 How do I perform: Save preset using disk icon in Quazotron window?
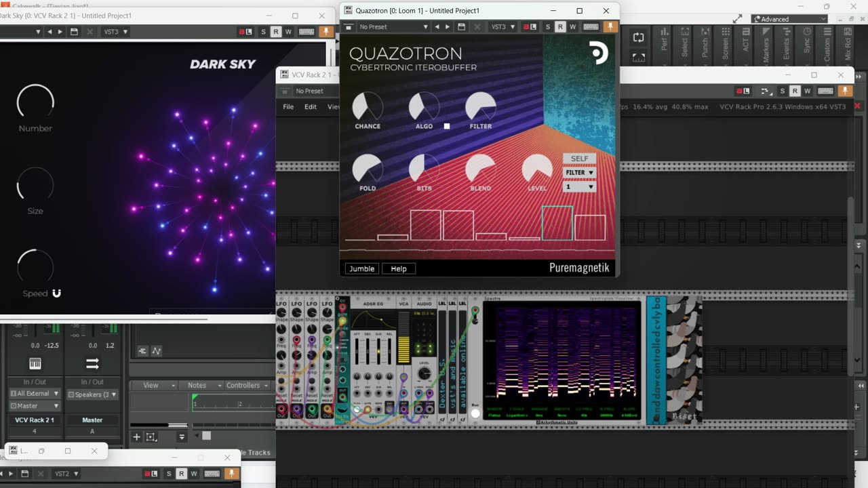461,27
